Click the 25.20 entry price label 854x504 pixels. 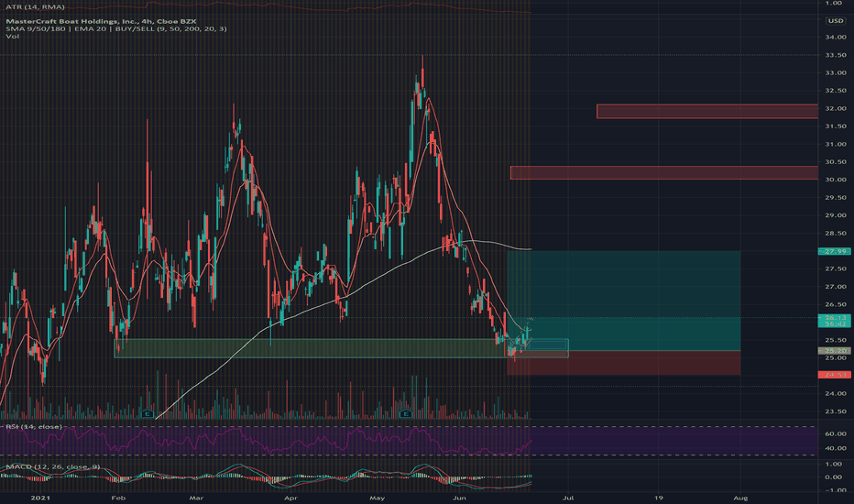[x=834, y=351]
